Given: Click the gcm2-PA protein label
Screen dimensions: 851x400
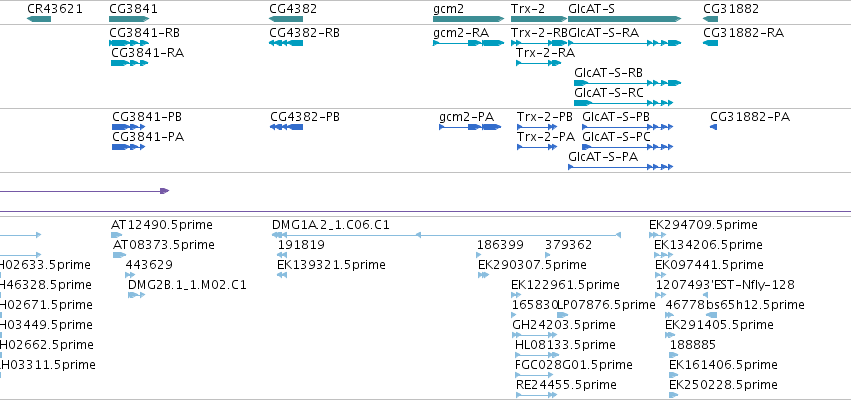Looking at the screenshot, I should [467, 117].
